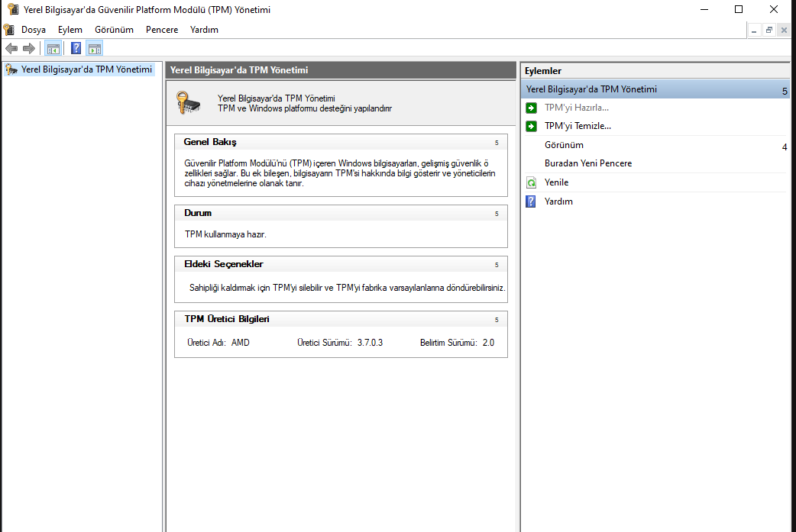The height and width of the screenshot is (532, 796).
Task: Click the Sahipliği kaldırmak için text line
Action: tap(348, 288)
